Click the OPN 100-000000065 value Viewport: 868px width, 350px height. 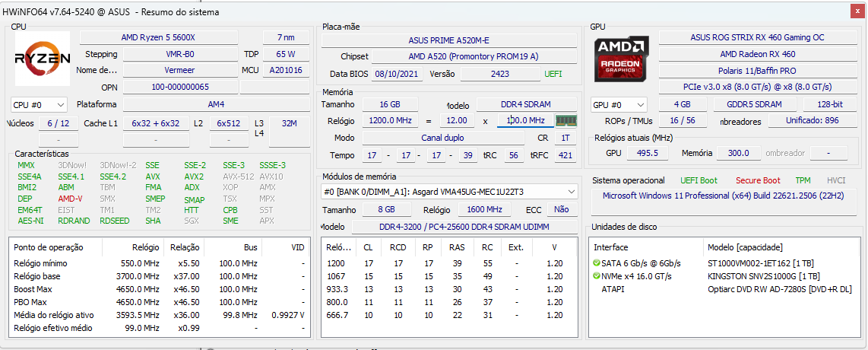tap(180, 87)
